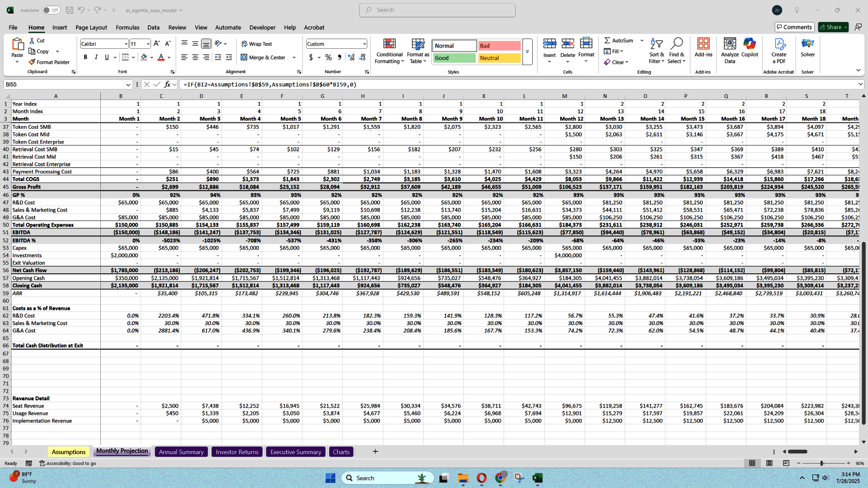The image size is (868, 488).
Task: Expand the formula bar
Action: (x=860, y=84)
